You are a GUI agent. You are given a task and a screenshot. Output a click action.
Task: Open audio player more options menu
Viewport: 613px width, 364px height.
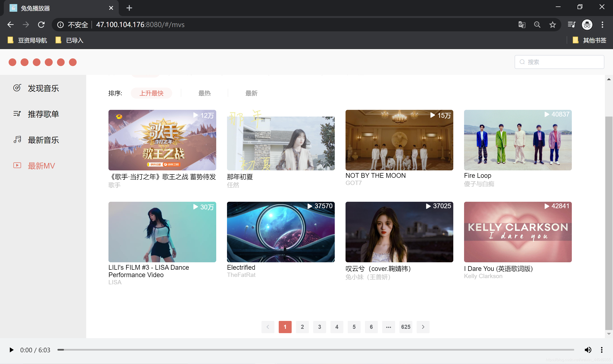602,350
